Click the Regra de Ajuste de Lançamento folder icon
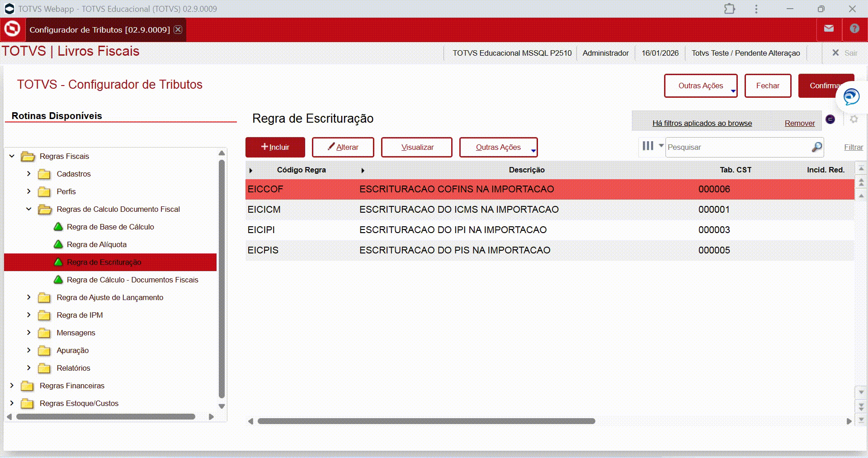868x458 pixels. 44,297
